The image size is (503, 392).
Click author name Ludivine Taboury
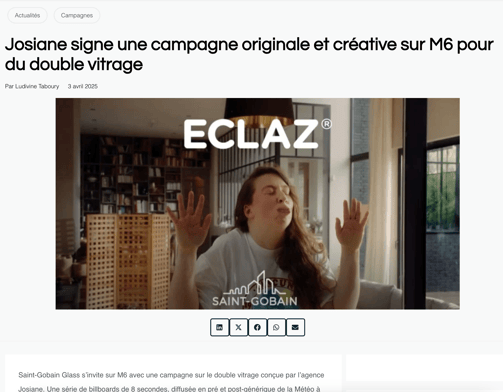[37, 86]
